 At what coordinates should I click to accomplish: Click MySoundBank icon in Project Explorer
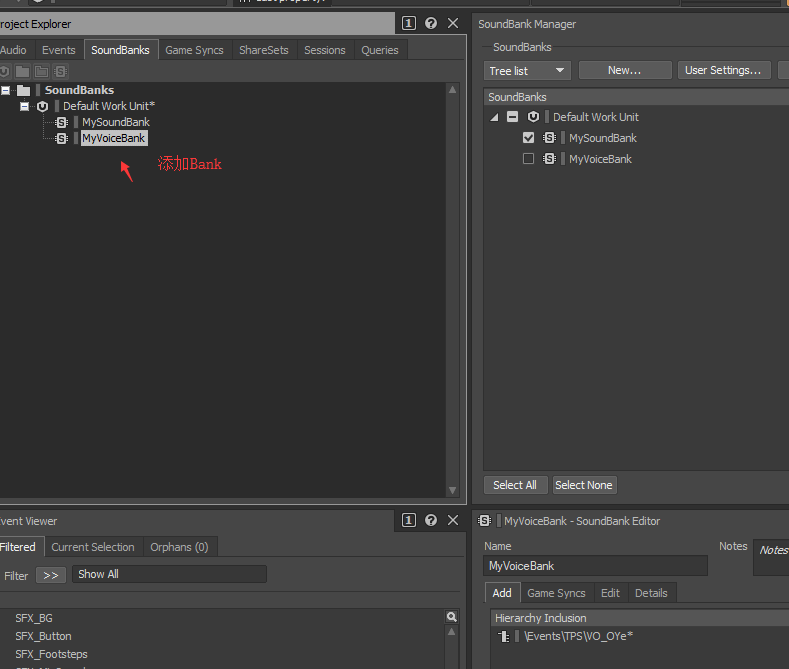(x=61, y=122)
